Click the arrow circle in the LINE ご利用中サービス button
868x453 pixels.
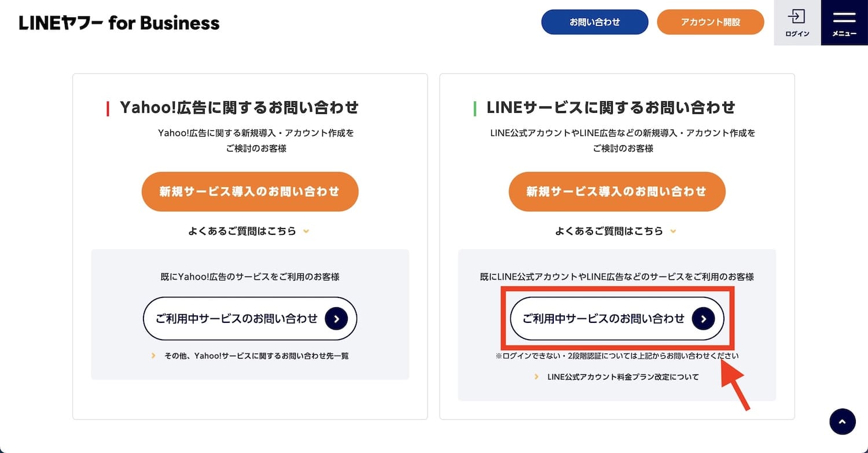704,319
